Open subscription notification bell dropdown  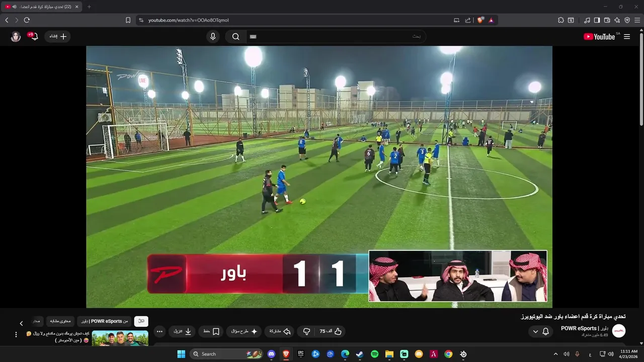point(541,331)
